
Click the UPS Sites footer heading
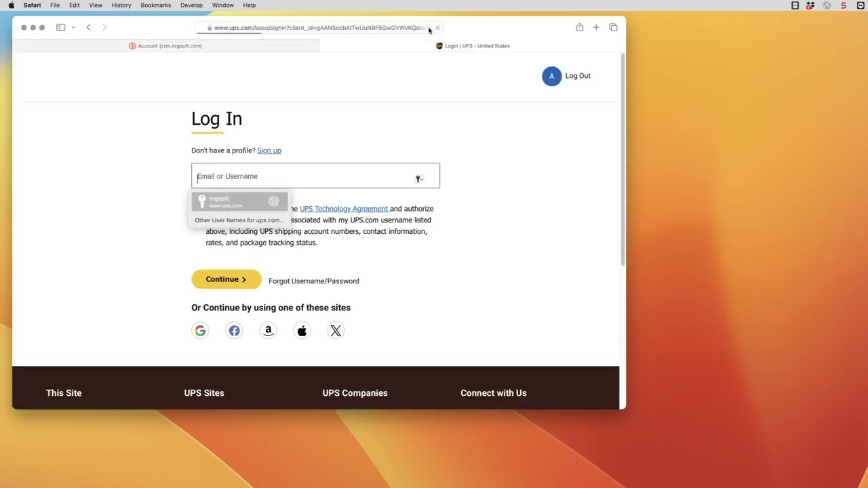pyautogui.click(x=204, y=393)
